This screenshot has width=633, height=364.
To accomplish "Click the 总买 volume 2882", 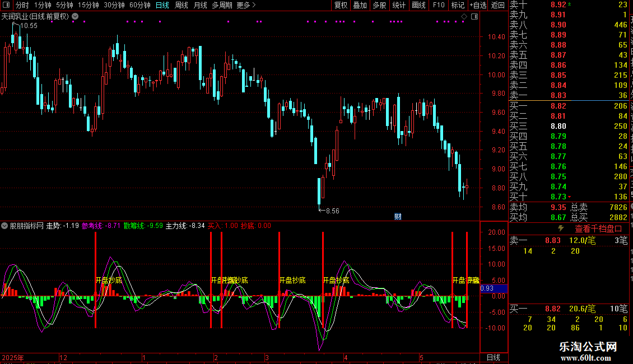I will click(618, 217).
